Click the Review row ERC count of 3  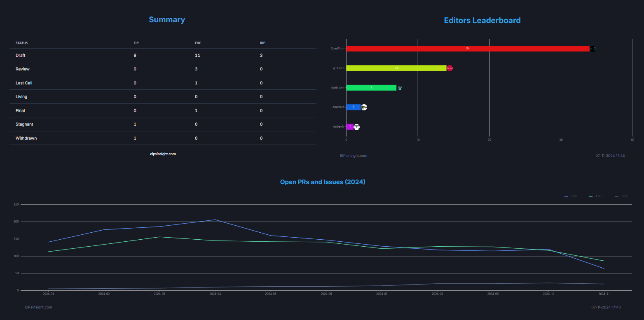click(x=196, y=69)
